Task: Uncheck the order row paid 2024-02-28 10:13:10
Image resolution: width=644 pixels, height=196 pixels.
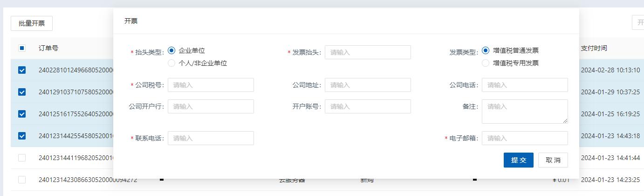Action: [x=22, y=70]
